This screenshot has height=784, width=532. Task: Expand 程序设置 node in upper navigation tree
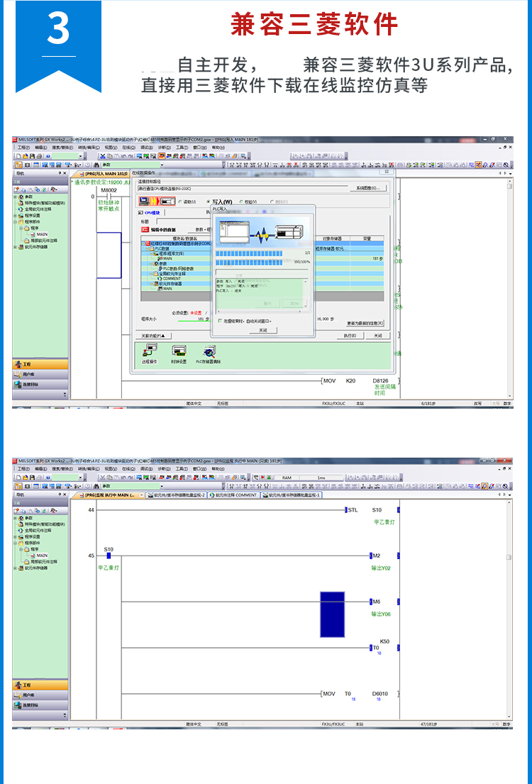pos(15,216)
